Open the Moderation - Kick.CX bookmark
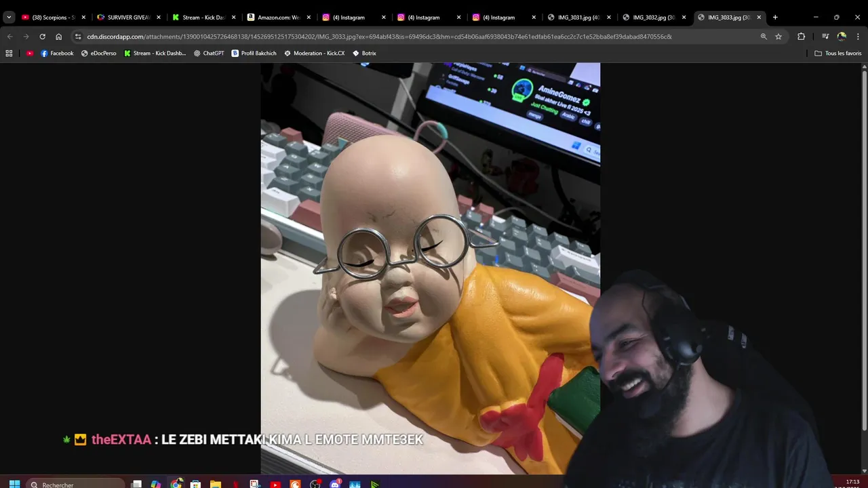Image resolution: width=868 pixels, height=488 pixels. tap(314, 53)
